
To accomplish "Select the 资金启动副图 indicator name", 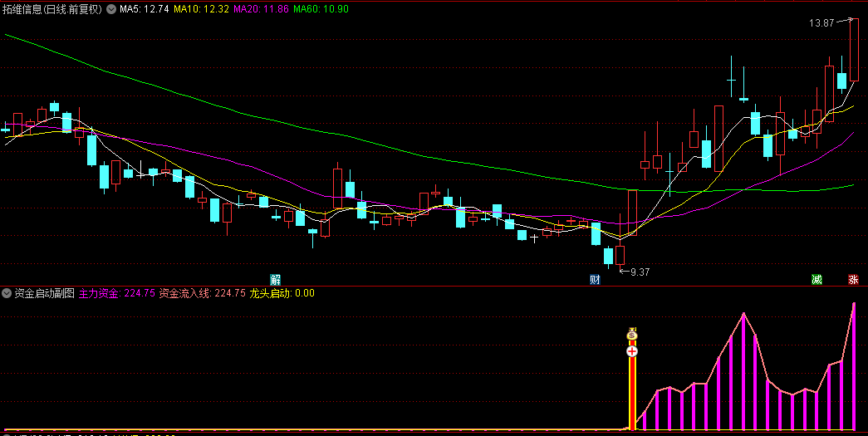I will [44, 293].
